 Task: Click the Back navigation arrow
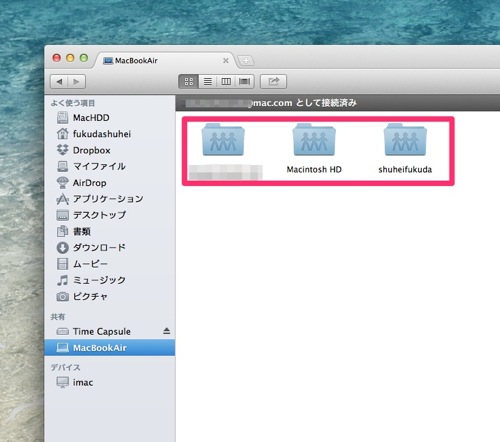click(x=59, y=82)
